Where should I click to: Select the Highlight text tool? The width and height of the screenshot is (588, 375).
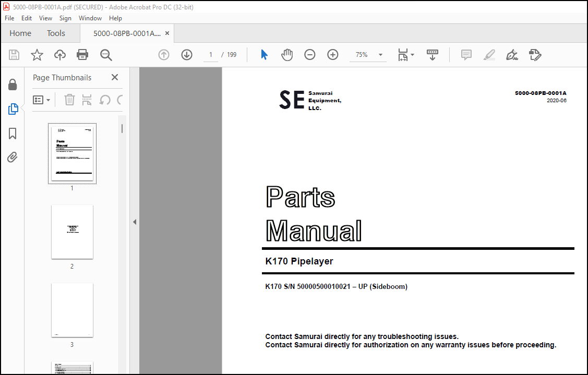point(489,55)
